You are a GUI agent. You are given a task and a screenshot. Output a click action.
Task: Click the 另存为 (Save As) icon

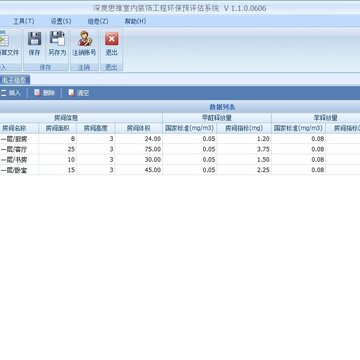(x=57, y=39)
